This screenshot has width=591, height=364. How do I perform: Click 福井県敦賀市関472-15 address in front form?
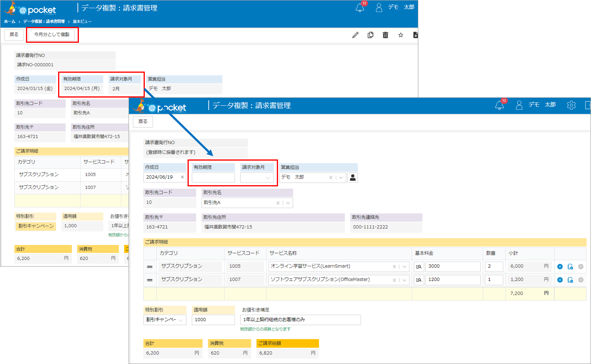pyautogui.click(x=228, y=227)
